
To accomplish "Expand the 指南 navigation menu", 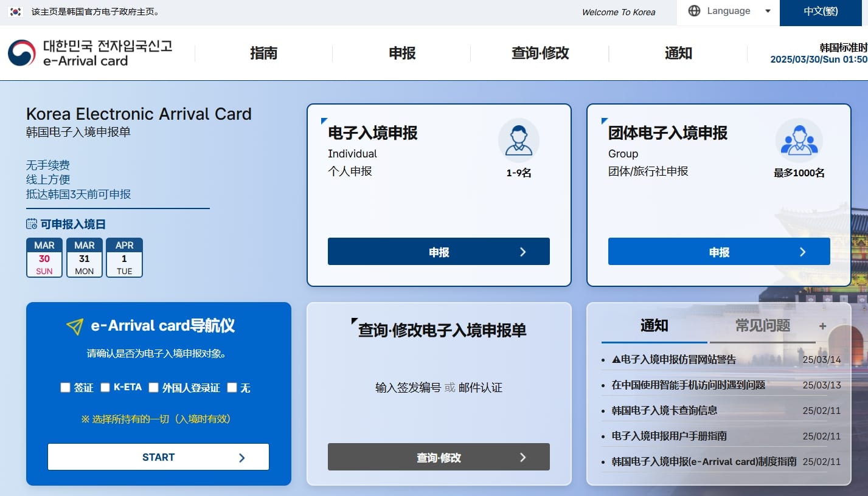I will point(263,53).
